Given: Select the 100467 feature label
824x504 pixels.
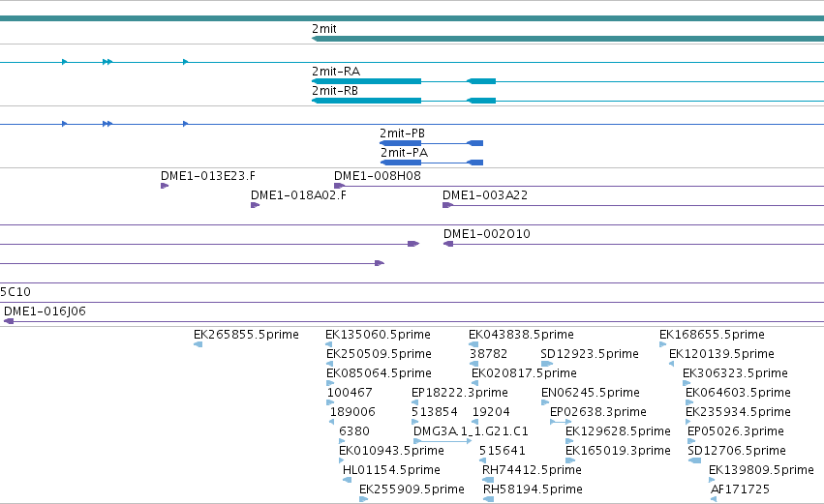Looking at the screenshot, I should point(350,393).
